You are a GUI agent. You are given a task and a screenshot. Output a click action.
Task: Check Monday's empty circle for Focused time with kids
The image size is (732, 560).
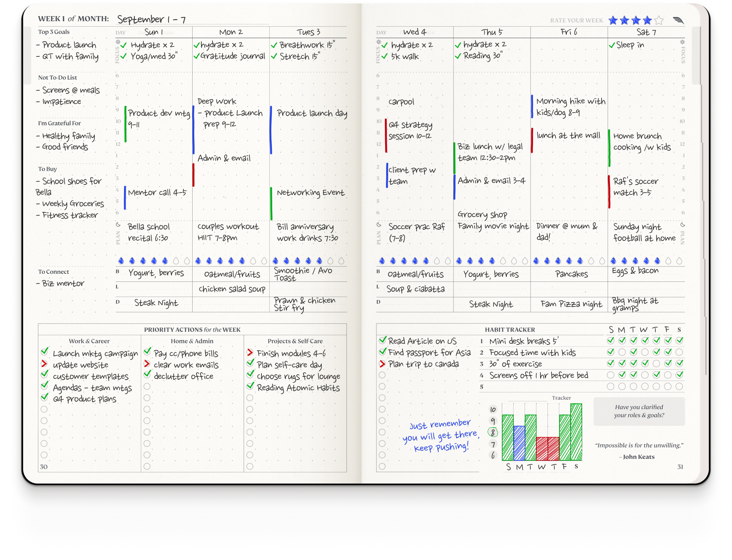[622, 352]
